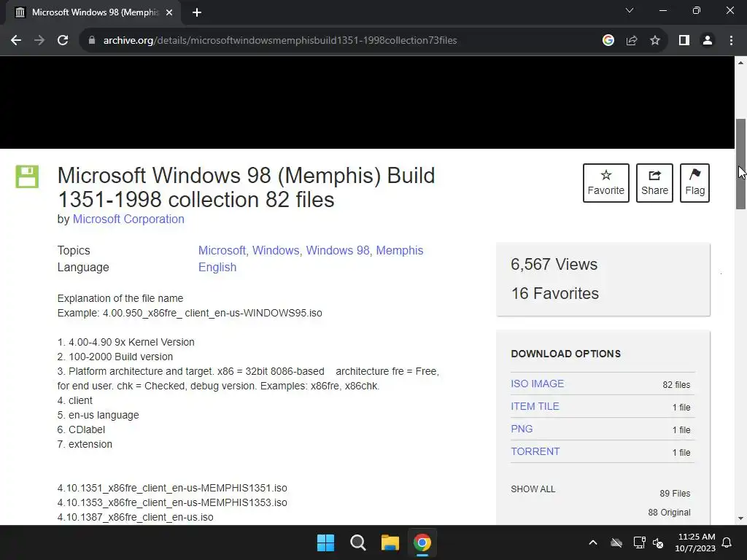Screen dimensions: 747x560
Task: Show hidden system tray icons
Action: 592,542
